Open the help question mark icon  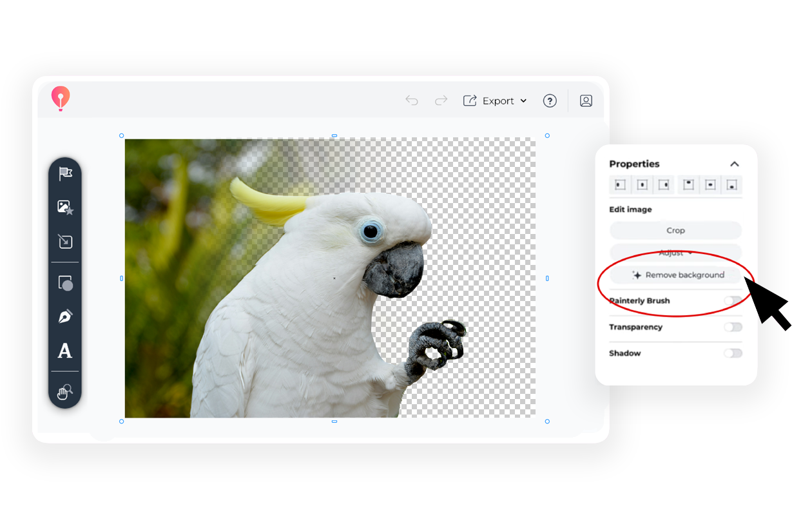coord(550,101)
